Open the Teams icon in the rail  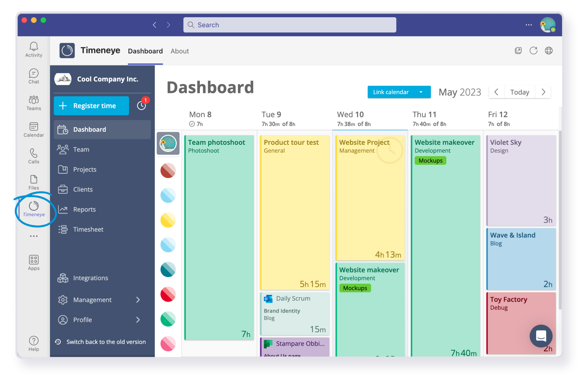click(34, 103)
